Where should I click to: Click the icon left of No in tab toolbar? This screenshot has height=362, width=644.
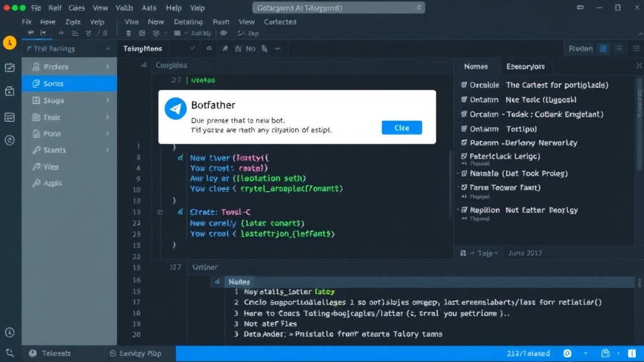point(238,48)
